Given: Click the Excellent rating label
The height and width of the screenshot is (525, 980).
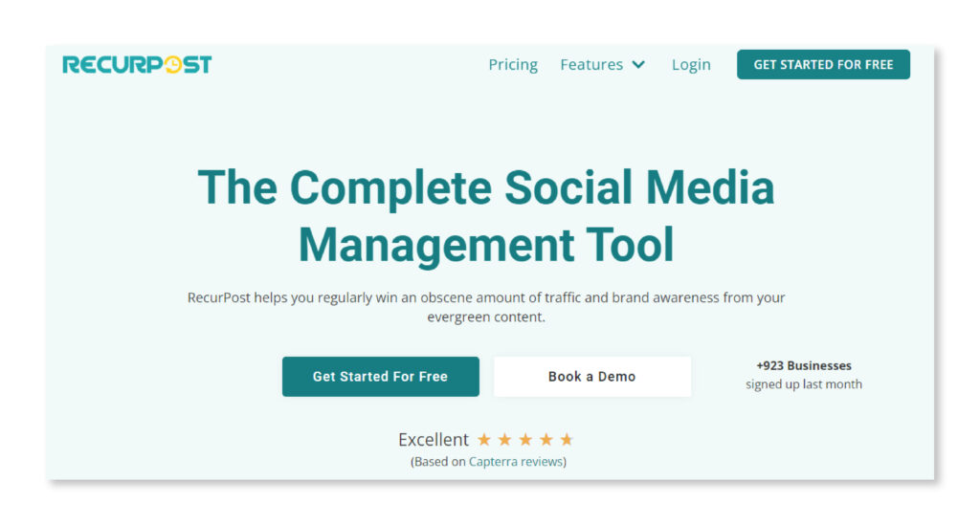Looking at the screenshot, I should click(x=434, y=440).
